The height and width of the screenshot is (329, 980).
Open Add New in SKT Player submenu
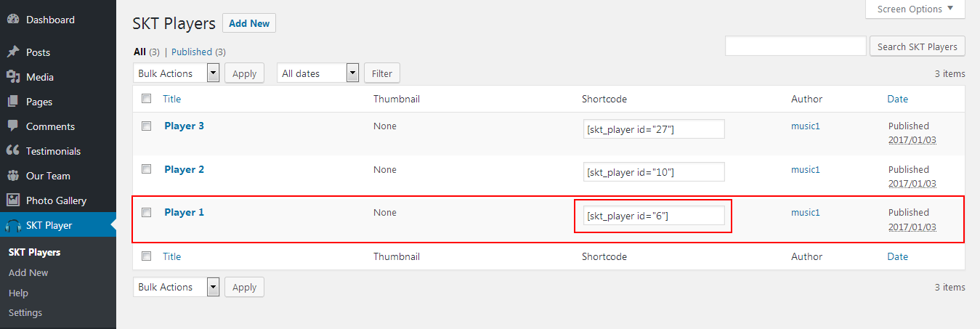(28, 273)
